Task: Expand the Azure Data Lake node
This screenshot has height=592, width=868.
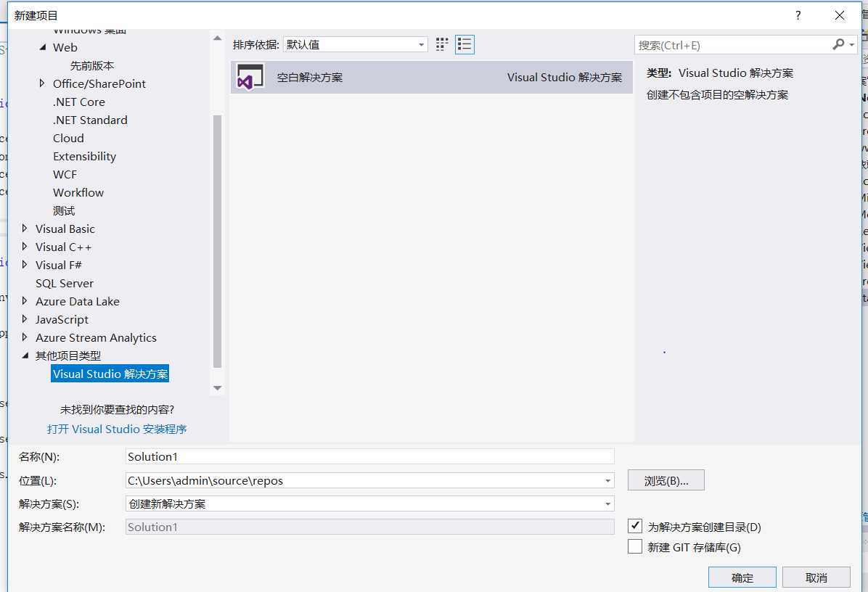Action: 25,301
